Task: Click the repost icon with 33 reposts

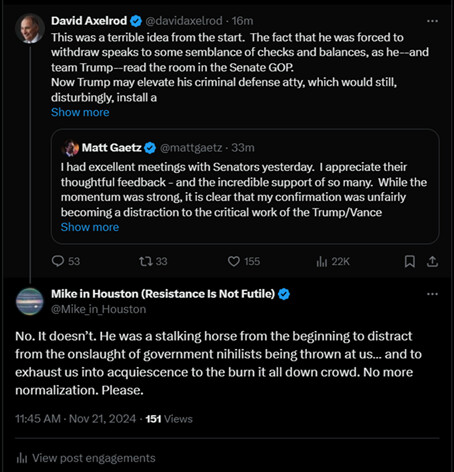Action: [145, 261]
